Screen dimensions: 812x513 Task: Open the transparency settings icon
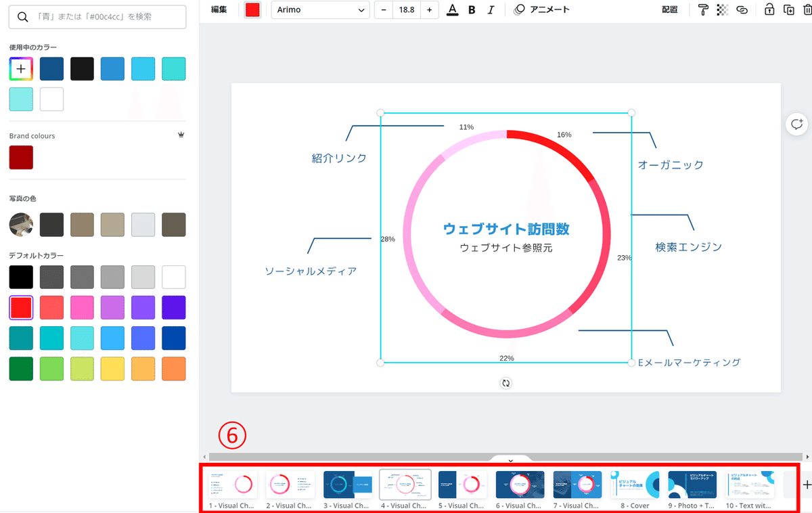pyautogui.click(x=722, y=9)
